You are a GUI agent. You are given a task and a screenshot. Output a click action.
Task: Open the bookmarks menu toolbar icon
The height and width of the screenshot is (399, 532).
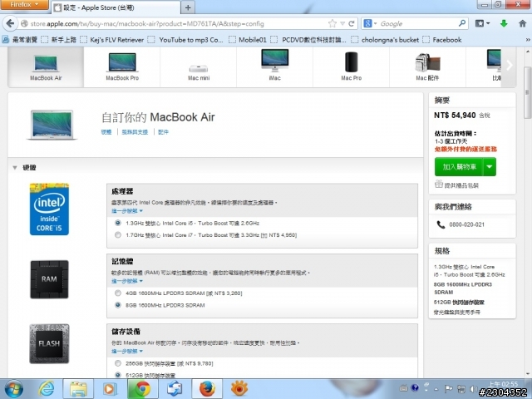tap(482, 23)
